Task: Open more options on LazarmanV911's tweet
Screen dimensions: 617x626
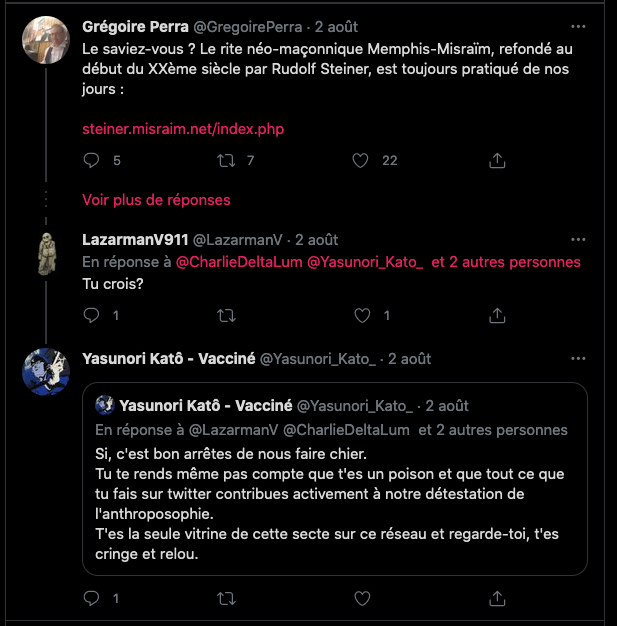Action: click(578, 240)
